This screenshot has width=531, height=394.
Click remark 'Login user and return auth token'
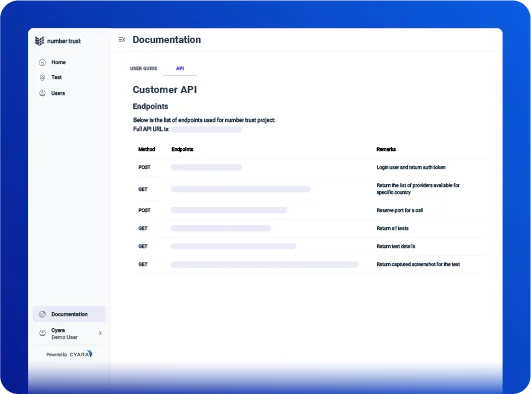click(x=411, y=167)
